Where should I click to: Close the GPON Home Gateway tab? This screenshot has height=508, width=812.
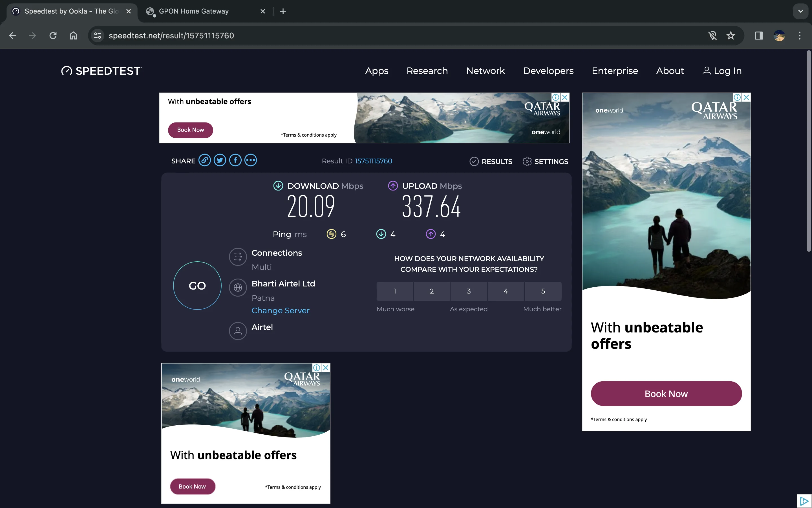(263, 11)
